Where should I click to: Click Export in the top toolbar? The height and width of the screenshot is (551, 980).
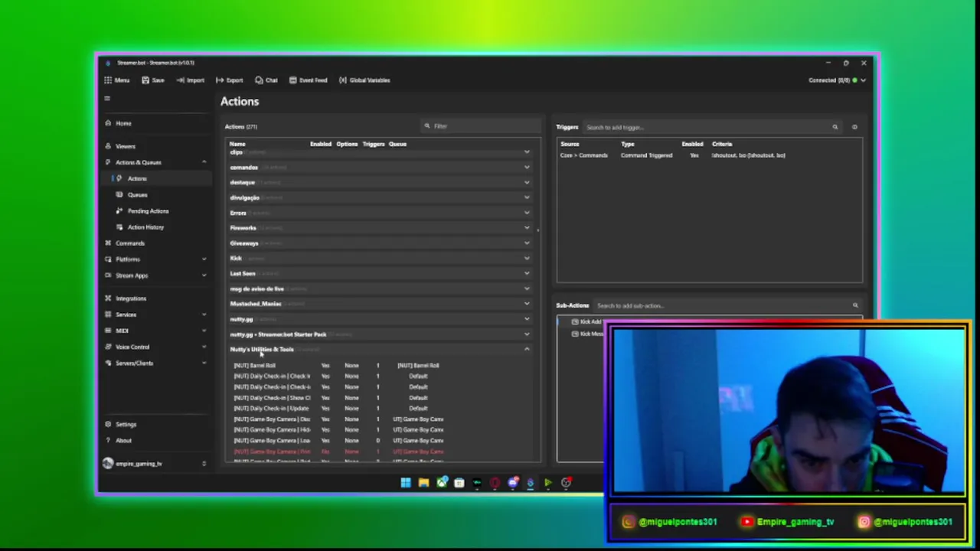(230, 80)
